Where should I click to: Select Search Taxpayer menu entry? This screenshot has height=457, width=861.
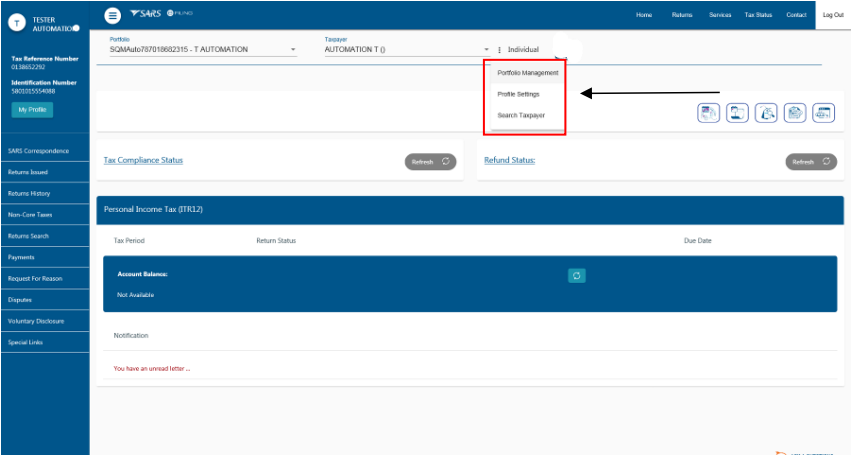(x=521, y=116)
